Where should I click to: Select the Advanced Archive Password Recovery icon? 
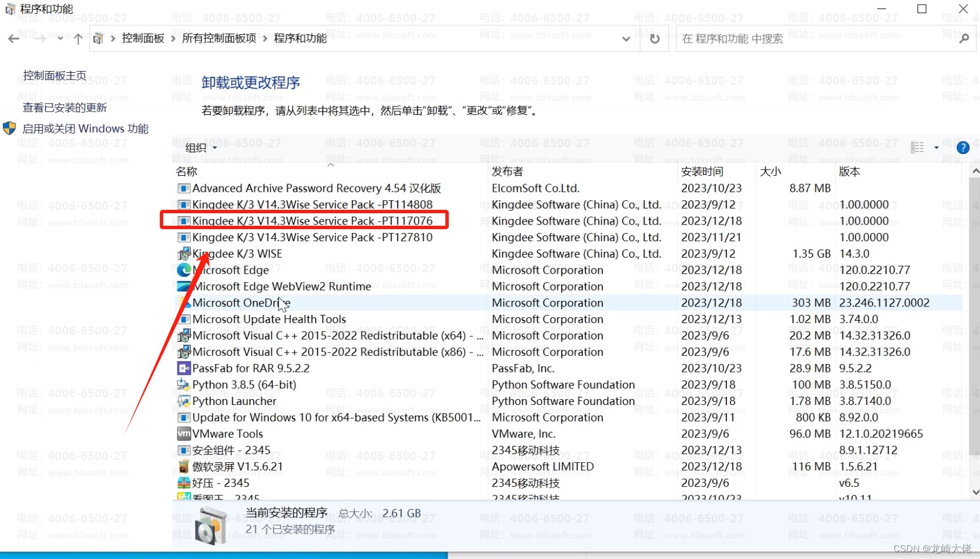(184, 188)
